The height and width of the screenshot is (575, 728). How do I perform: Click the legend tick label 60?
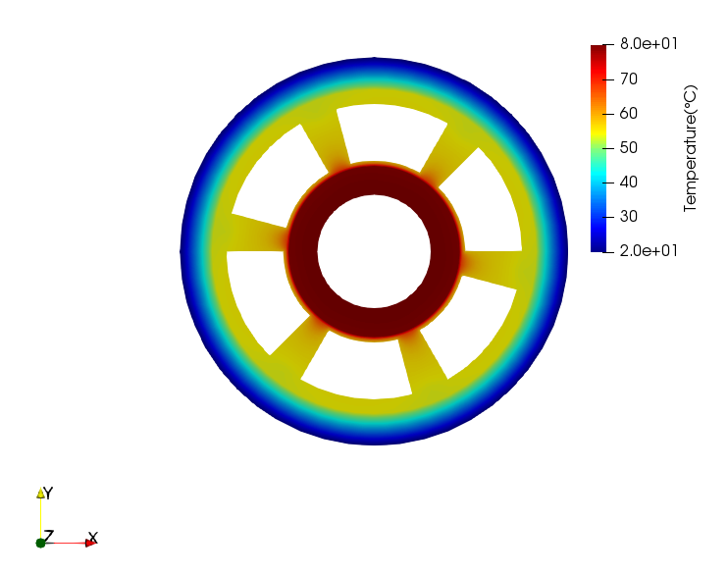tap(629, 113)
